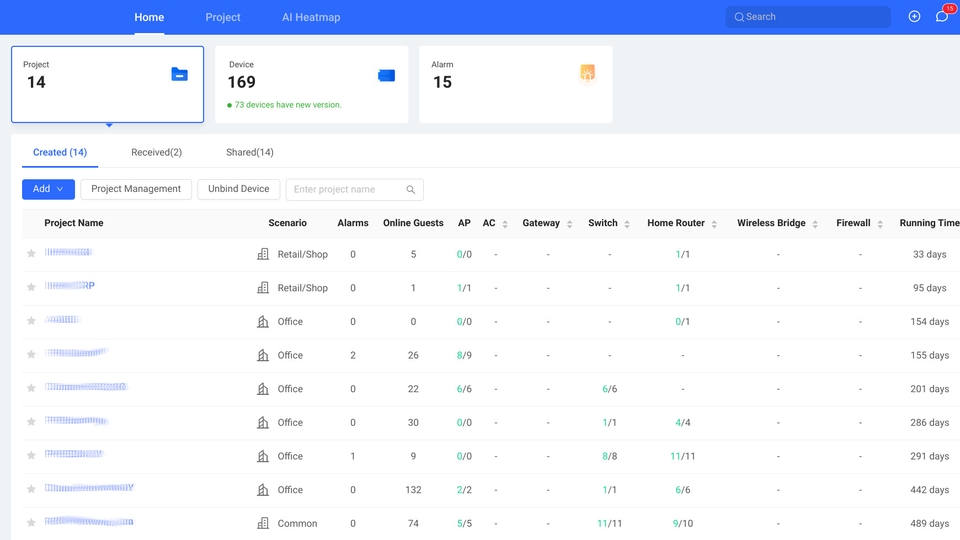
Task: Click AP value 8/9 in 155 days row
Action: click(464, 355)
